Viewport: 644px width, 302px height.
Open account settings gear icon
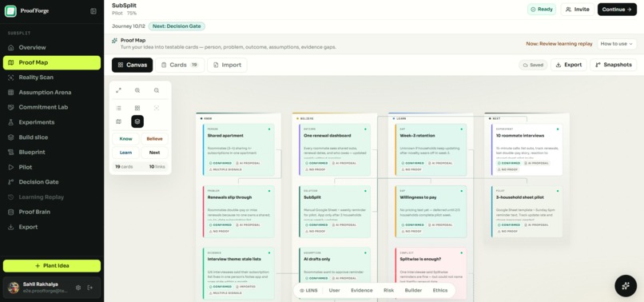(x=78, y=288)
